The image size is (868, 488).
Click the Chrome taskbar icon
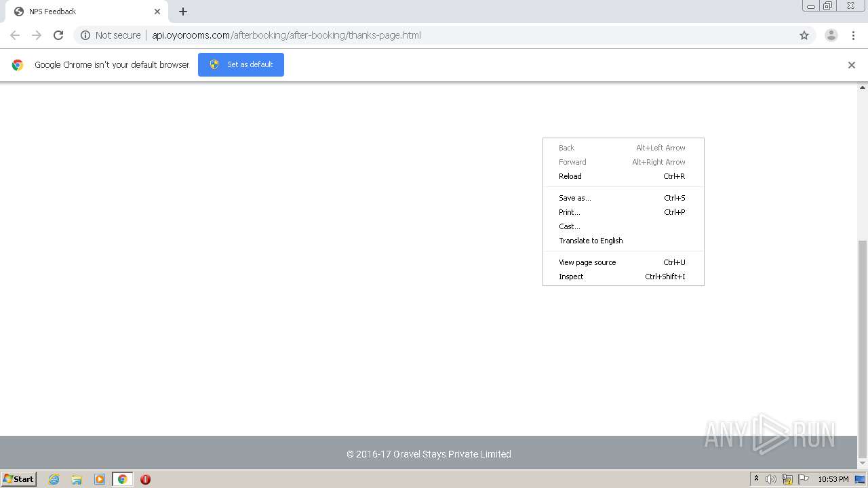[x=122, y=479]
